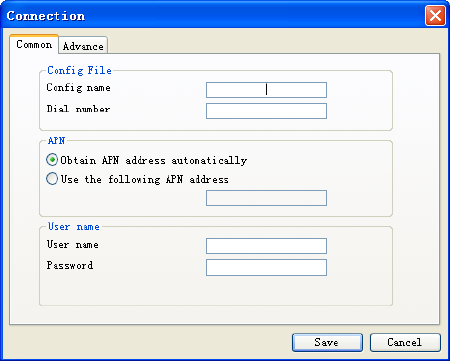
Task: Click the black User name field label
Action: pyautogui.click(x=72, y=244)
